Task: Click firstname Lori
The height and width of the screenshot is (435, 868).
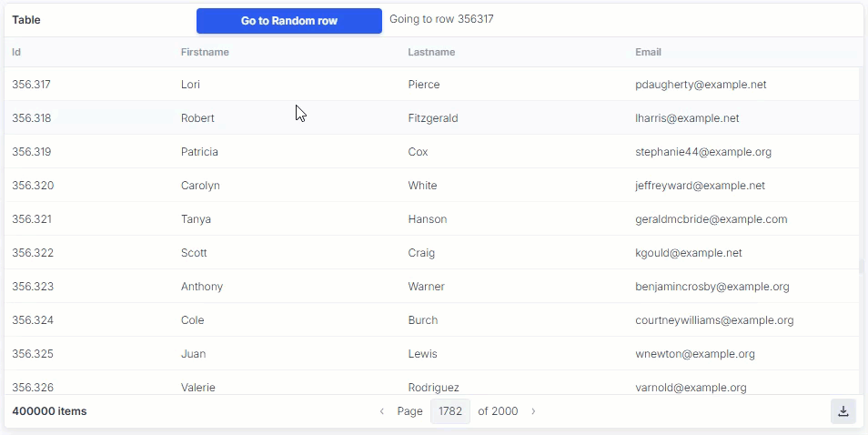Action: (190, 85)
